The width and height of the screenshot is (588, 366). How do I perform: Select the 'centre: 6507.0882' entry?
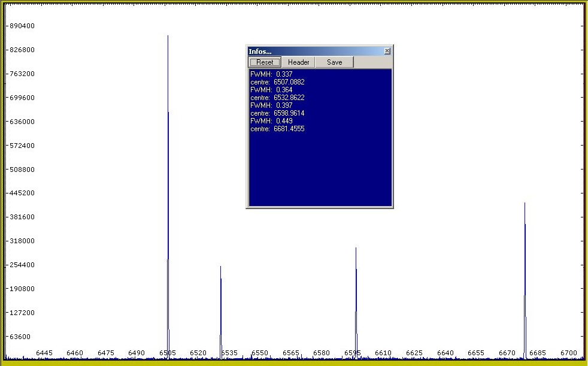pos(277,82)
